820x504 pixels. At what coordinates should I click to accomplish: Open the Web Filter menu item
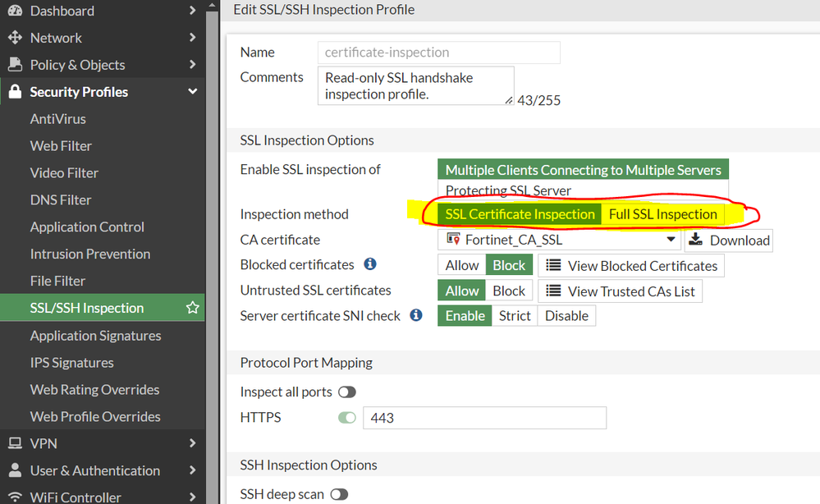click(x=61, y=146)
